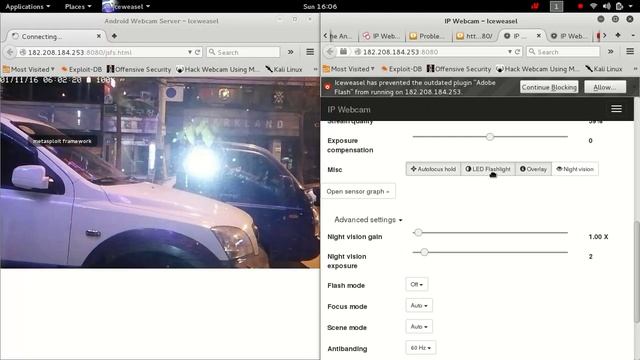The height and width of the screenshot is (360, 640).
Task: Open Most Visited bookmarks in left window
Action: pos(29,69)
